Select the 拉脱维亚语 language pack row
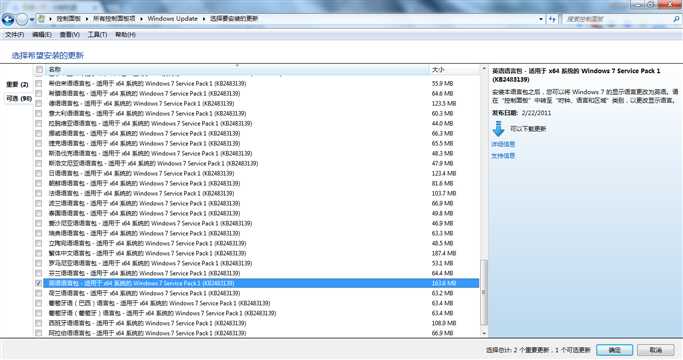Viewport: 683px width, 360px height. tap(256, 123)
